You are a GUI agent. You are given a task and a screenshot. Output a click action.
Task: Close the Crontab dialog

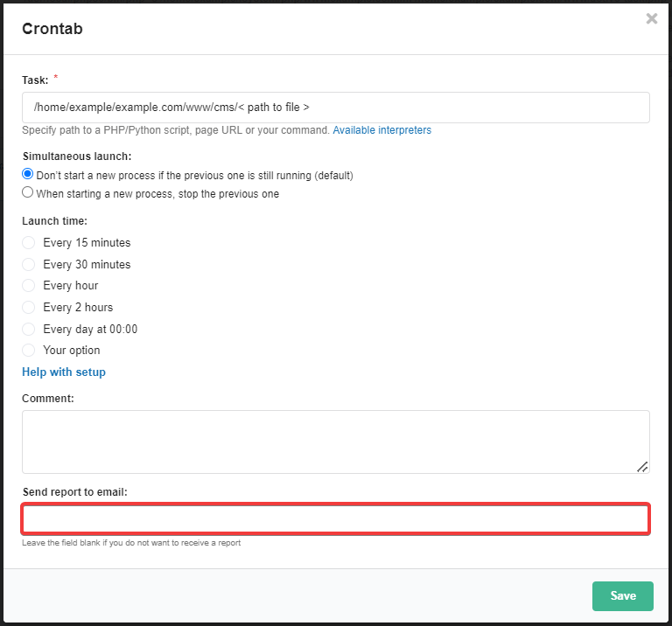click(651, 18)
